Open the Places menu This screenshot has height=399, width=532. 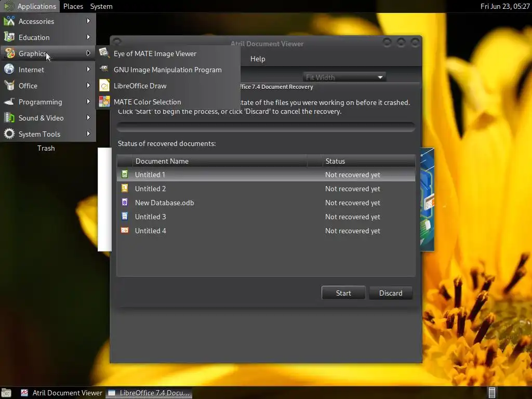point(73,6)
